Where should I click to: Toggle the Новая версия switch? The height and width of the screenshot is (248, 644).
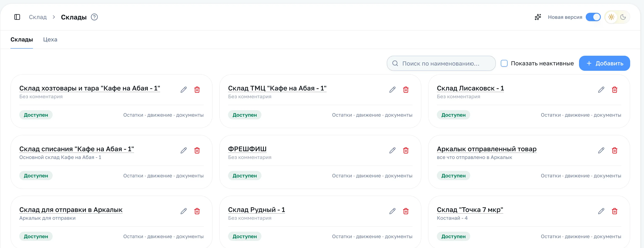coord(593,17)
